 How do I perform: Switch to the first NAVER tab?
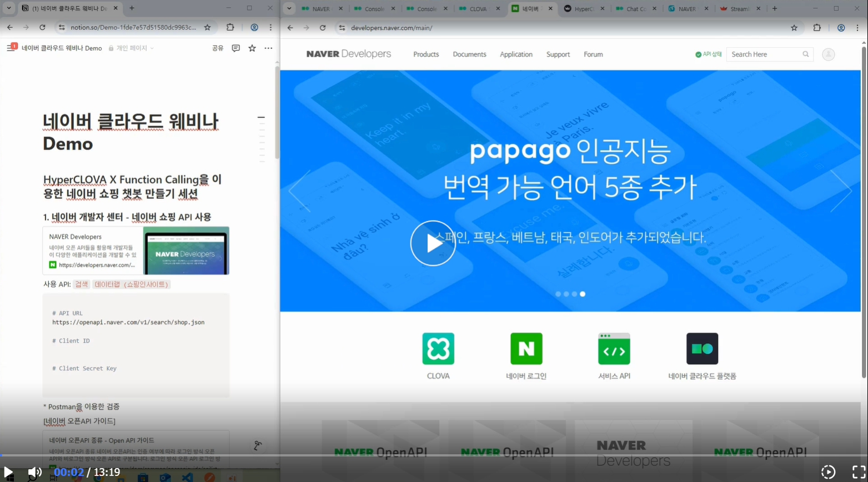tap(322, 9)
